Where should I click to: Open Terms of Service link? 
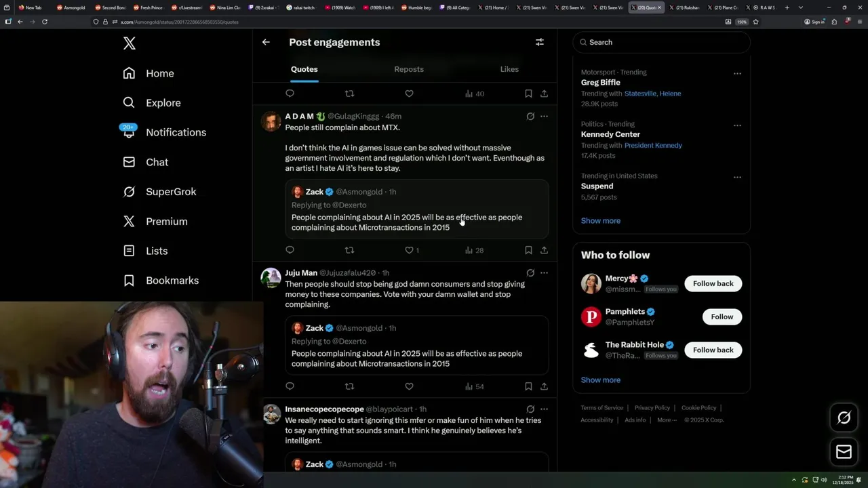601,408
